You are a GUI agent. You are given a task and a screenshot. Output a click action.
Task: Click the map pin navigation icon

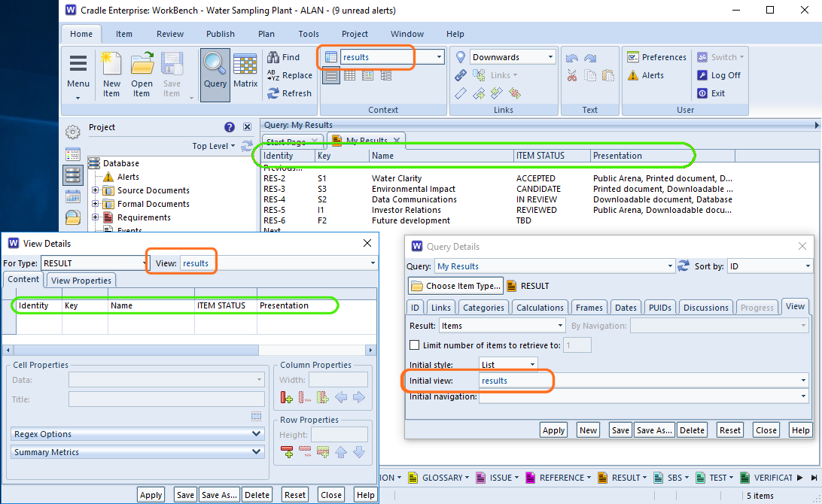(x=460, y=57)
